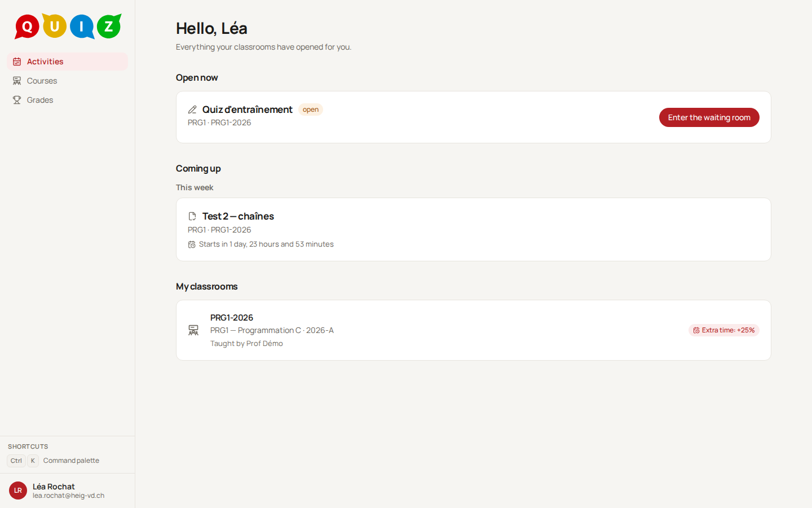The image size is (812, 508).
Task: Click PRG1 · PRG1-2026 under Quiz d'entraînement
Action: (219, 122)
